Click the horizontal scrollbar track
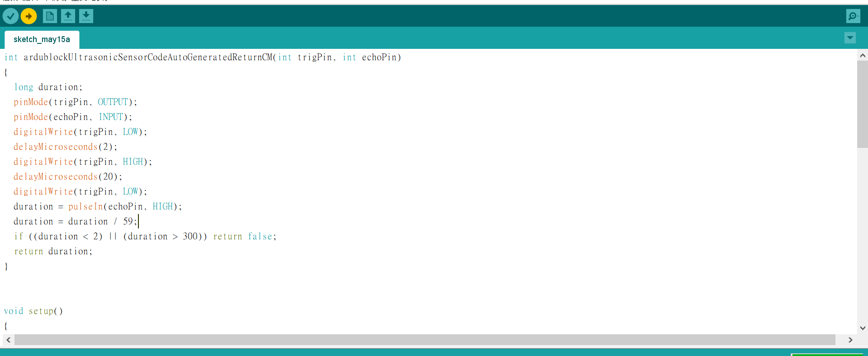 point(425,340)
